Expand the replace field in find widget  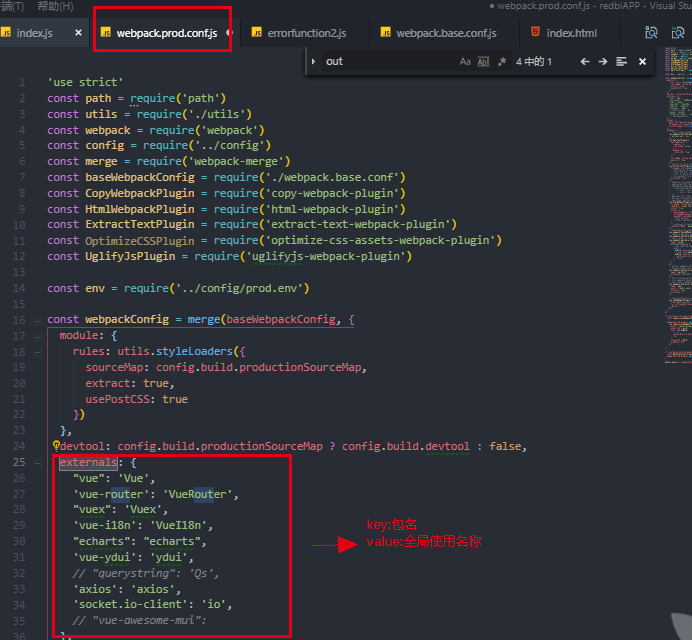click(313, 61)
